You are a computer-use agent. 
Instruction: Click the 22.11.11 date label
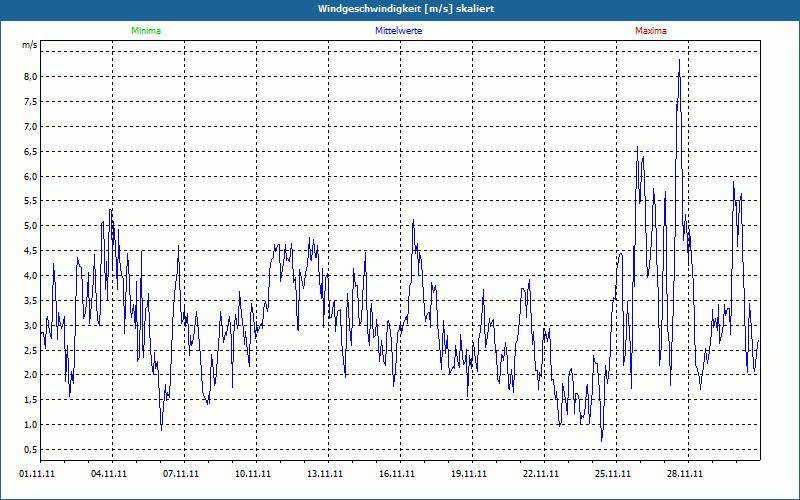pyautogui.click(x=540, y=474)
